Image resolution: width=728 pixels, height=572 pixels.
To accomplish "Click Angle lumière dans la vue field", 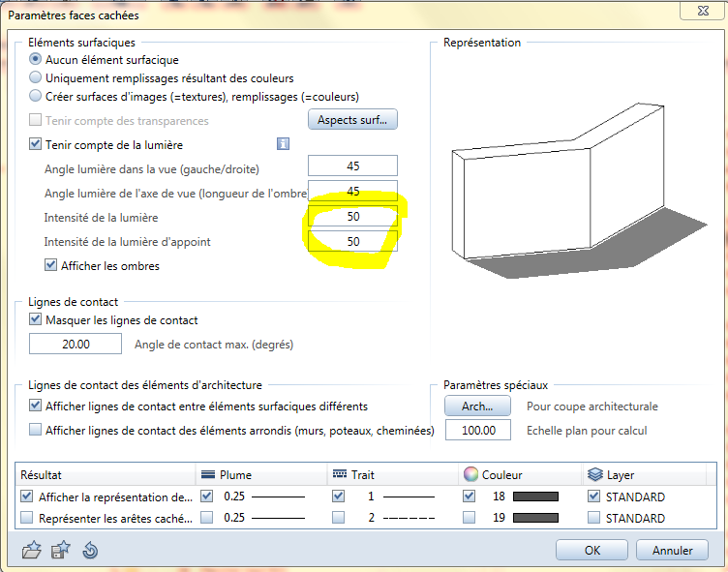I will pos(352,166).
